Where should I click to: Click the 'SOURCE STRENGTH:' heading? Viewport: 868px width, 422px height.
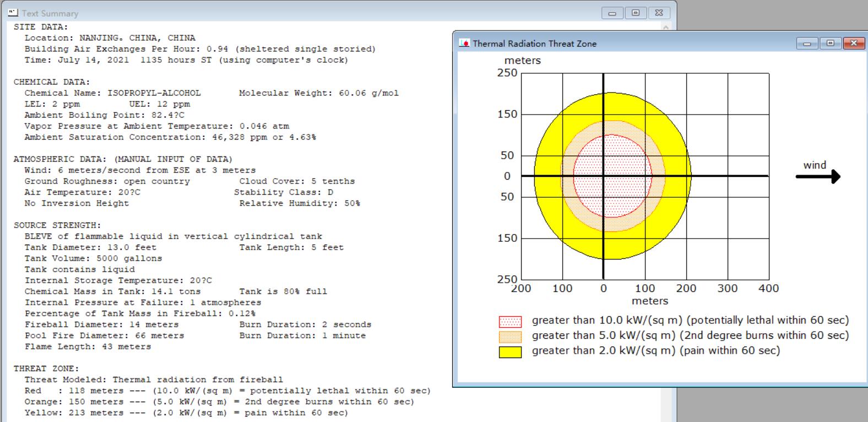(57, 225)
